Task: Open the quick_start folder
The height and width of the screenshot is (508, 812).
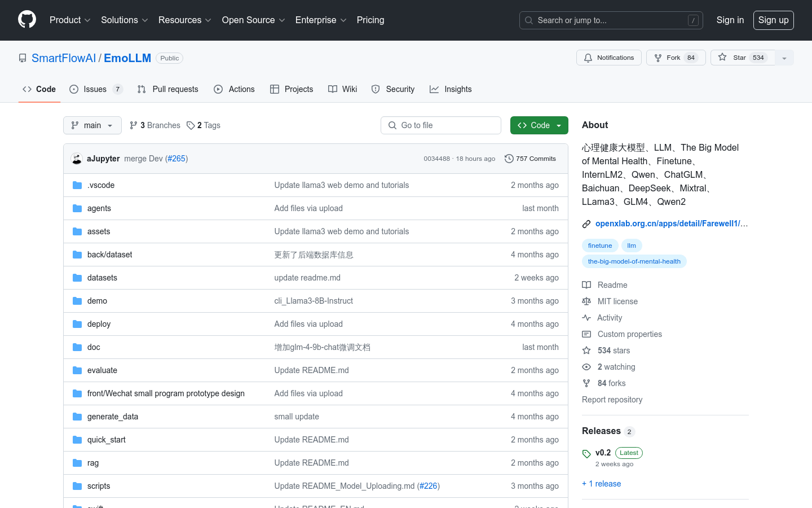Action: pyautogui.click(x=107, y=440)
